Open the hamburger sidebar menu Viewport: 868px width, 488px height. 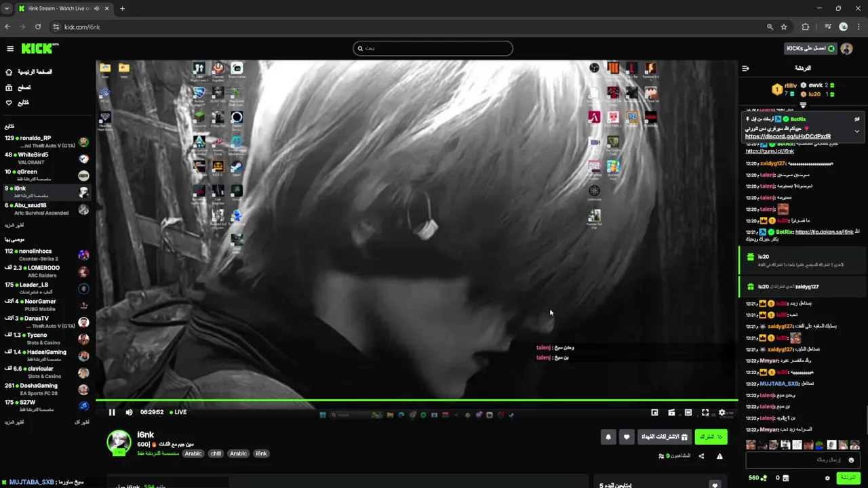pyautogui.click(x=10, y=48)
